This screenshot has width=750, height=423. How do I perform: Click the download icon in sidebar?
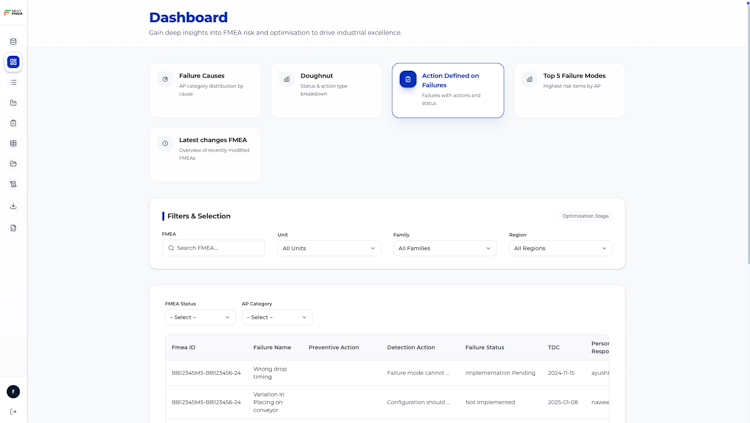coord(13,206)
